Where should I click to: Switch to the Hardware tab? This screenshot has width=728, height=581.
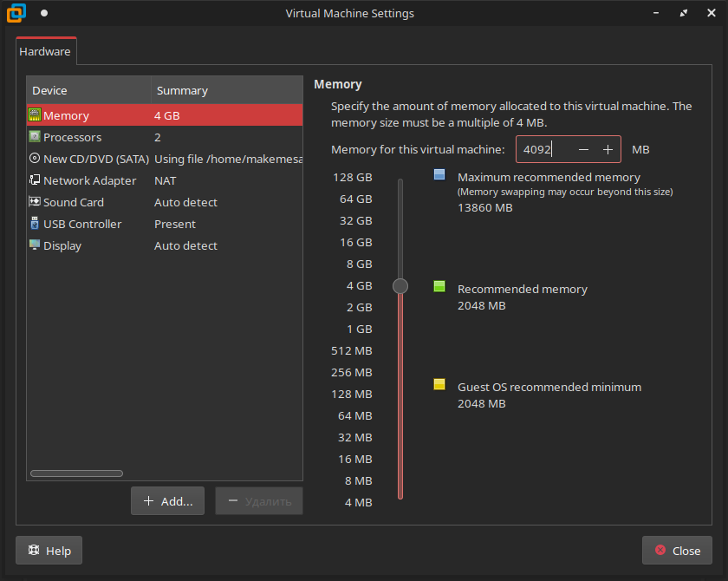pos(45,51)
